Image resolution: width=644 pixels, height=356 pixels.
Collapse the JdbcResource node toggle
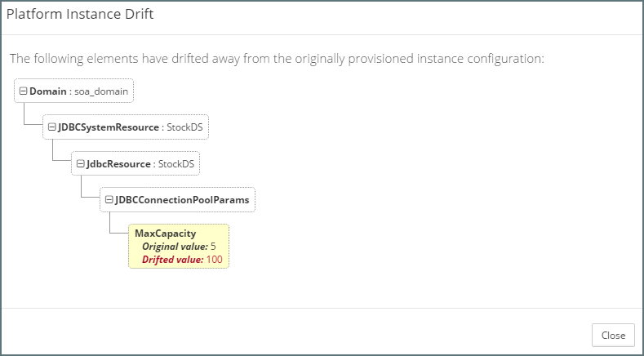coord(81,163)
